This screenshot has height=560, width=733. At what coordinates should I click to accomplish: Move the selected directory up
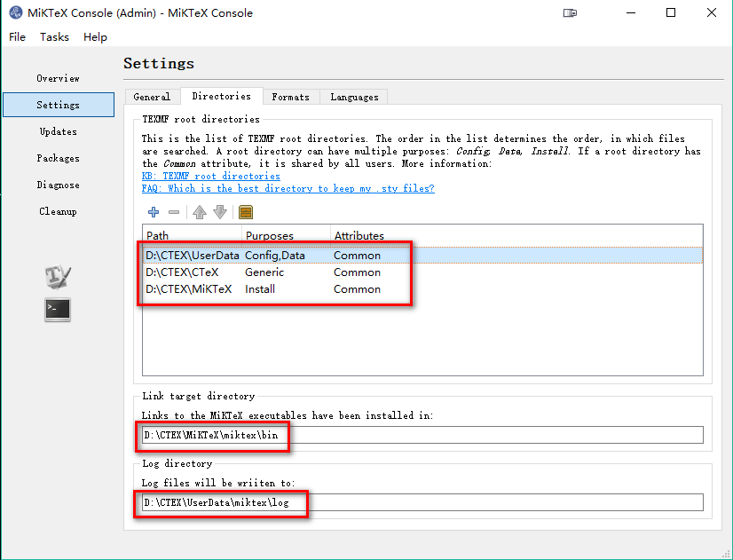(x=200, y=212)
